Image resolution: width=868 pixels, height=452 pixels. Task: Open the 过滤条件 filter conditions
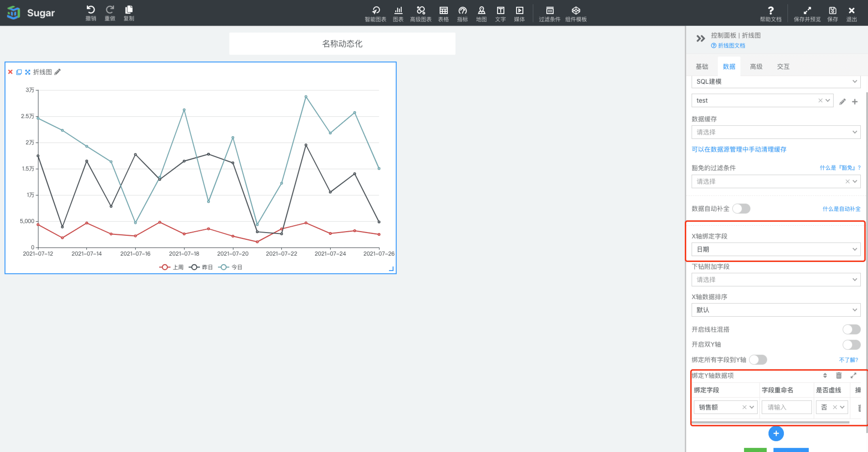(550, 14)
